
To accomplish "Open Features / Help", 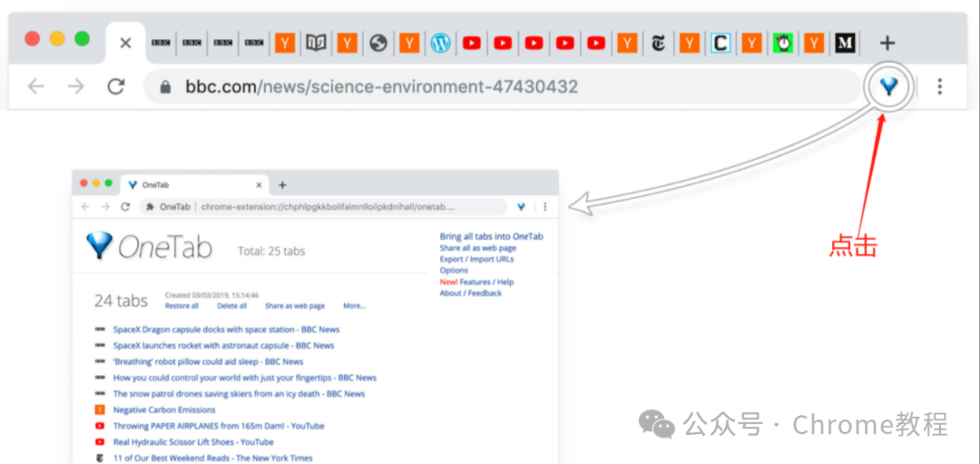I will tap(486, 282).
